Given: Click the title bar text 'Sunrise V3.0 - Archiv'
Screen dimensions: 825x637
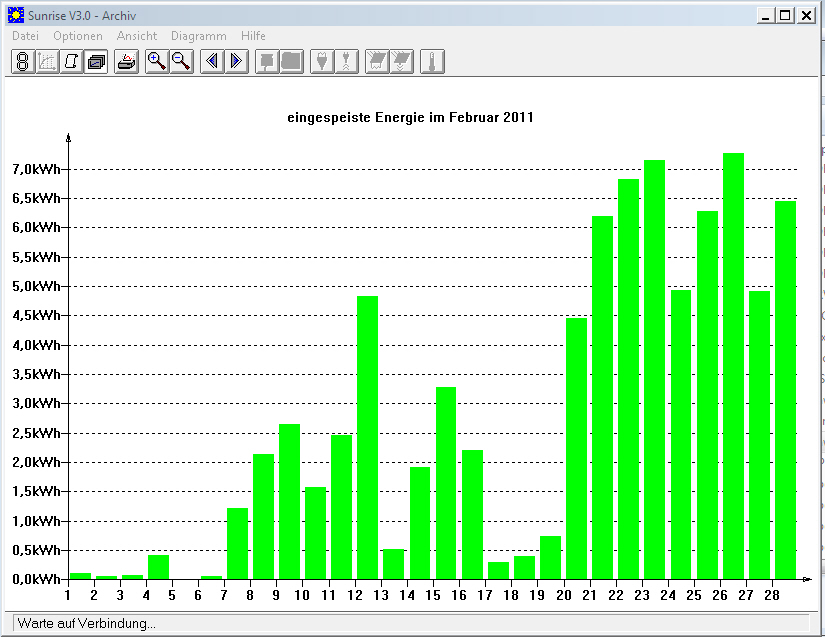Looking at the screenshot, I should 82,15.
